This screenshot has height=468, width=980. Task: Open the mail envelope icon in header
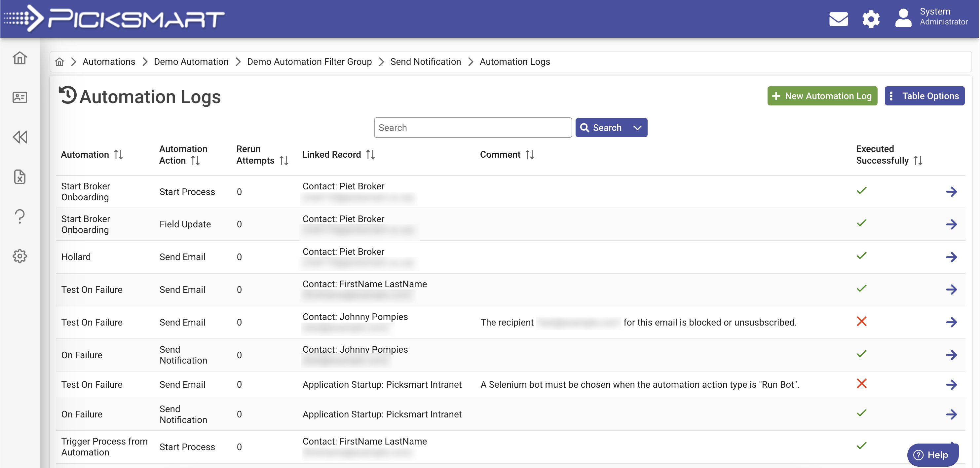(x=838, y=19)
